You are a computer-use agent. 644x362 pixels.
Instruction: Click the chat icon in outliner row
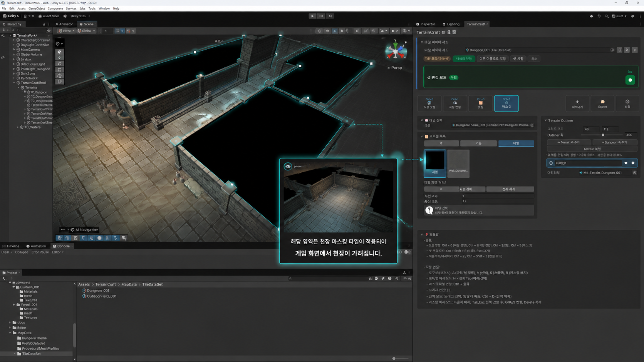pos(626,163)
